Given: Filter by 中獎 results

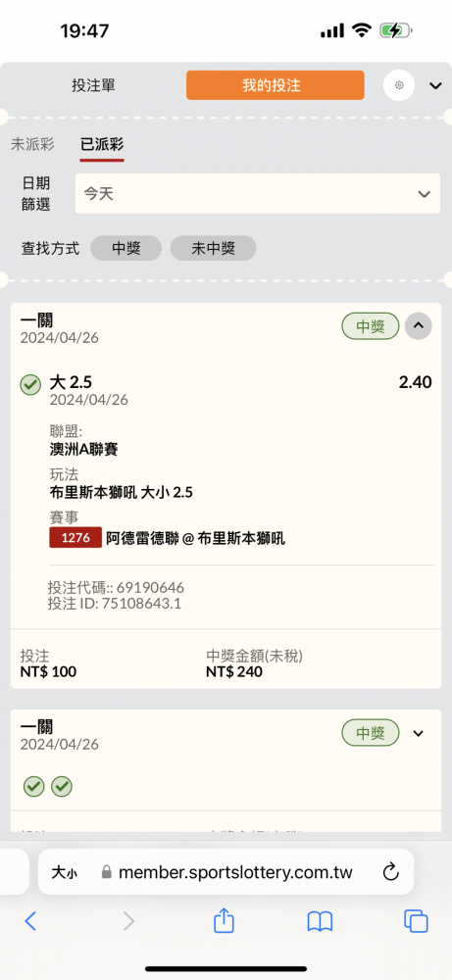Looking at the screenshot, I should point(126,248).
